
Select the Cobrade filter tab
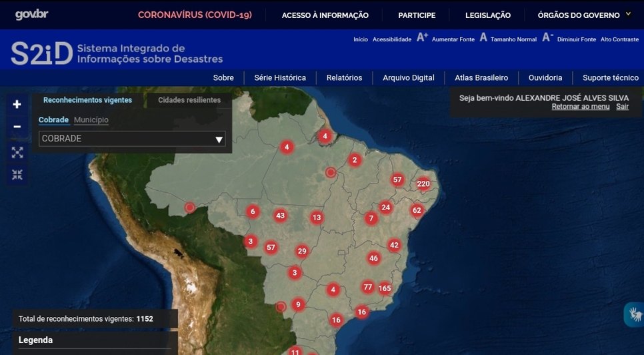pos(53,120)
